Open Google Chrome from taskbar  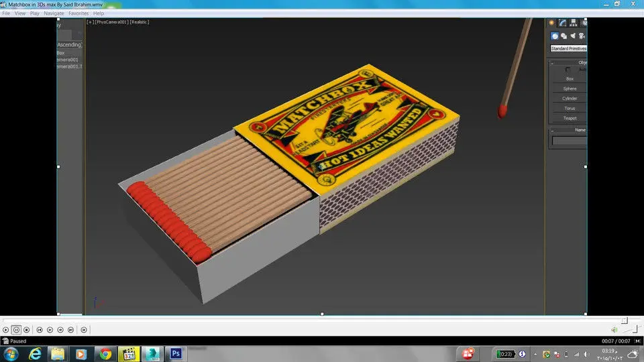click(x=105, y=354)
